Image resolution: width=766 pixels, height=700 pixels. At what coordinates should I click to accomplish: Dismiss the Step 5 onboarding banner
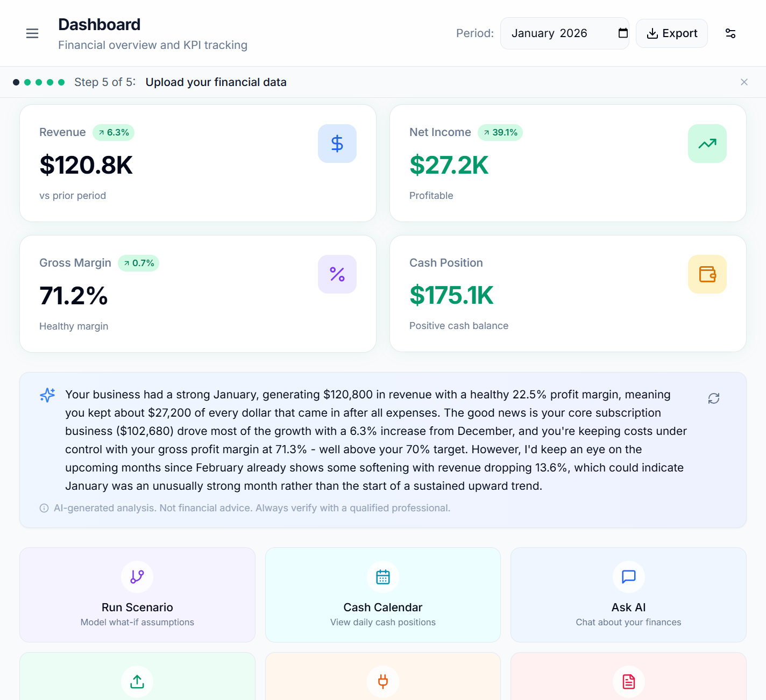point(744,82)
